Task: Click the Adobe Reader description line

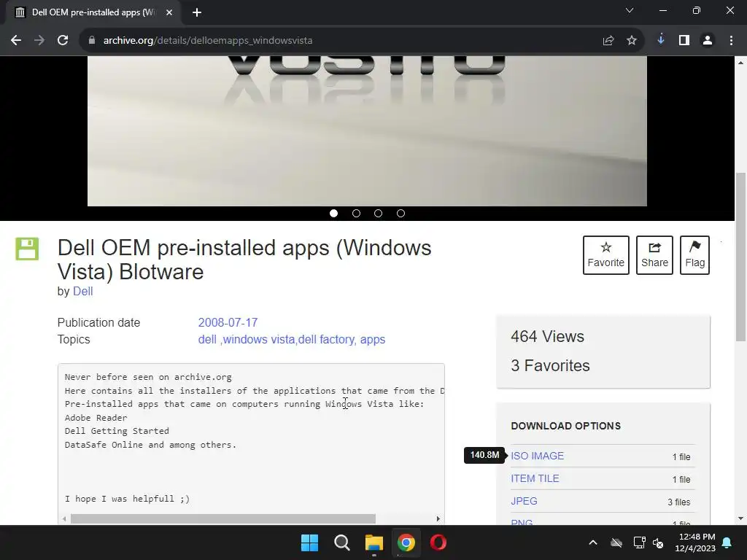Action: [96, 418]
